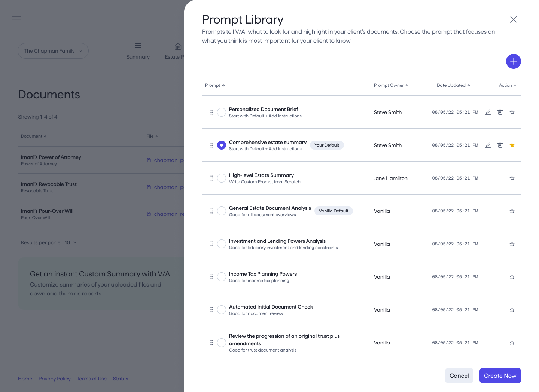The width and height of the screenshot is (539, 392).
Task: Expand The Chapman Family dropdown
Action: click(53, 51)
